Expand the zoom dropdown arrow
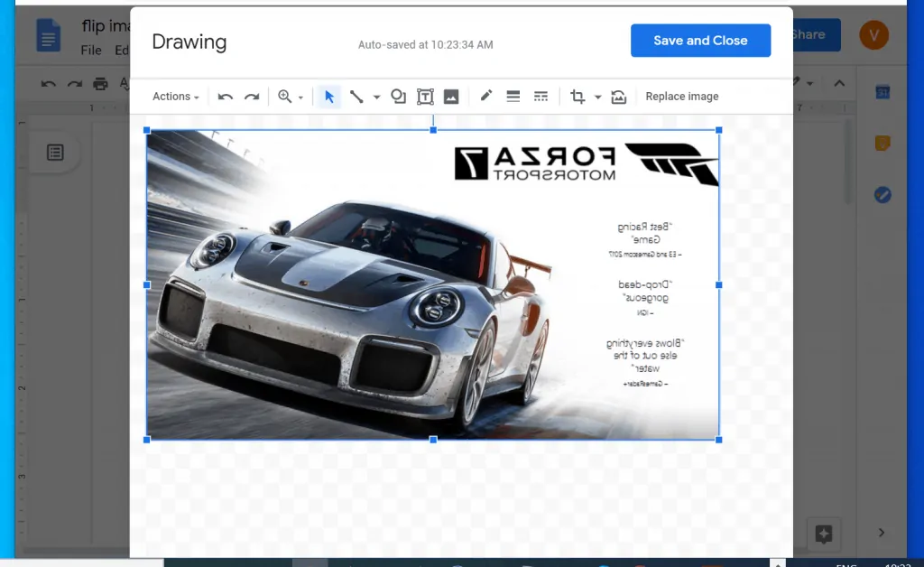Viewport: 924px width, 567px height. point(300,98)
